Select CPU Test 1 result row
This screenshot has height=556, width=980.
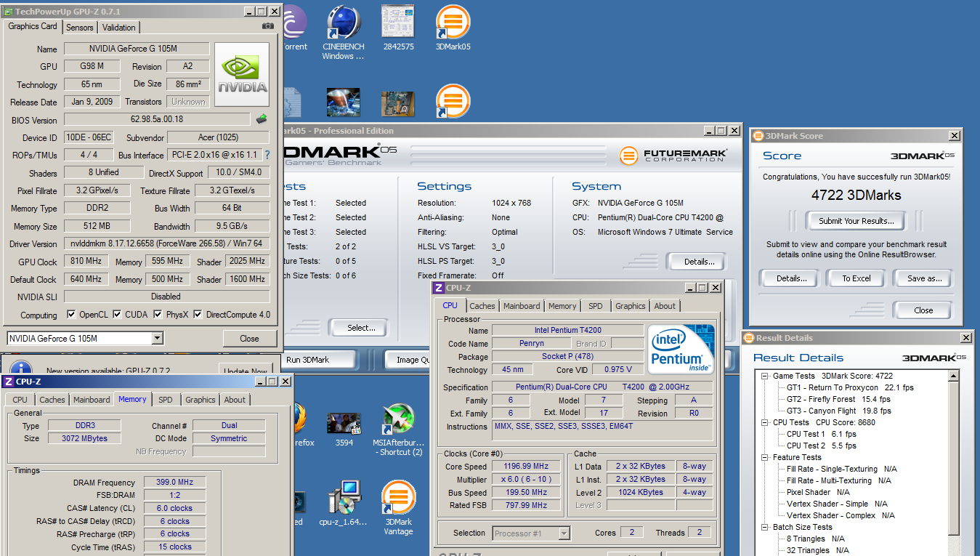[x=821, y=434]
